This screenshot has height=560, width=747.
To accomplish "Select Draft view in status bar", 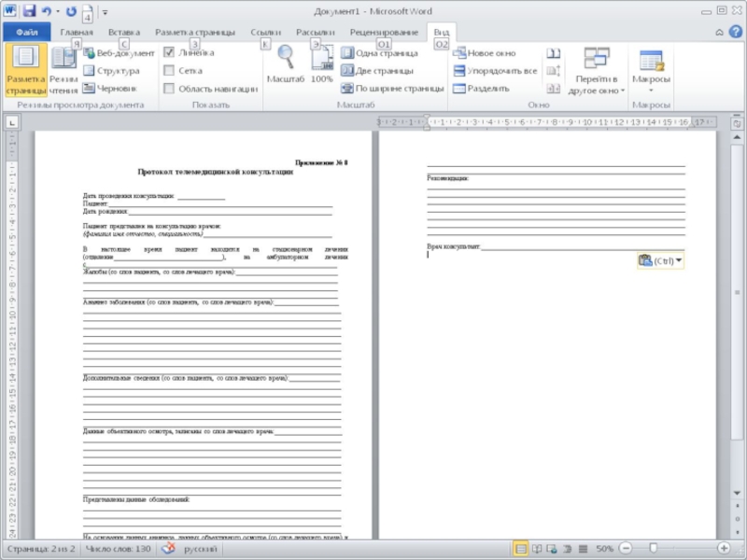I will click(x=583, y=549).
